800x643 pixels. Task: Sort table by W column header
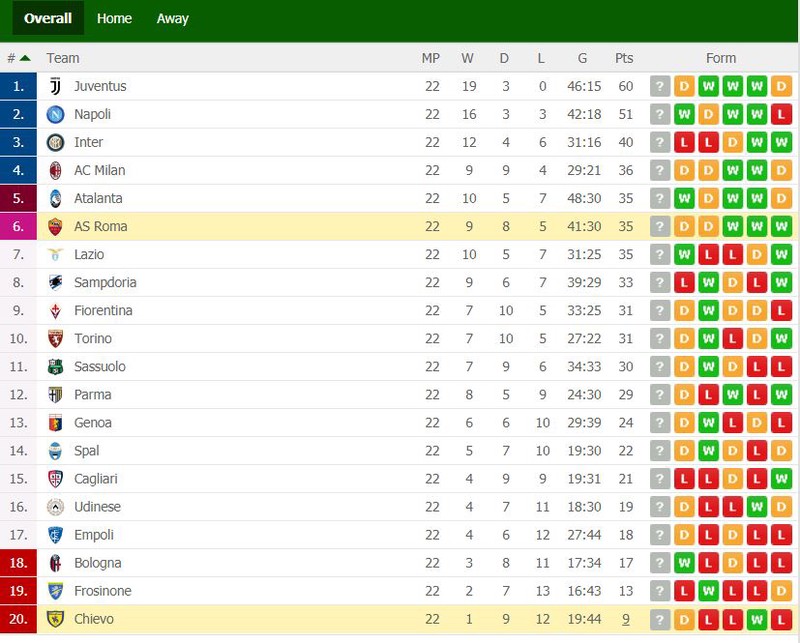[467, 58]
